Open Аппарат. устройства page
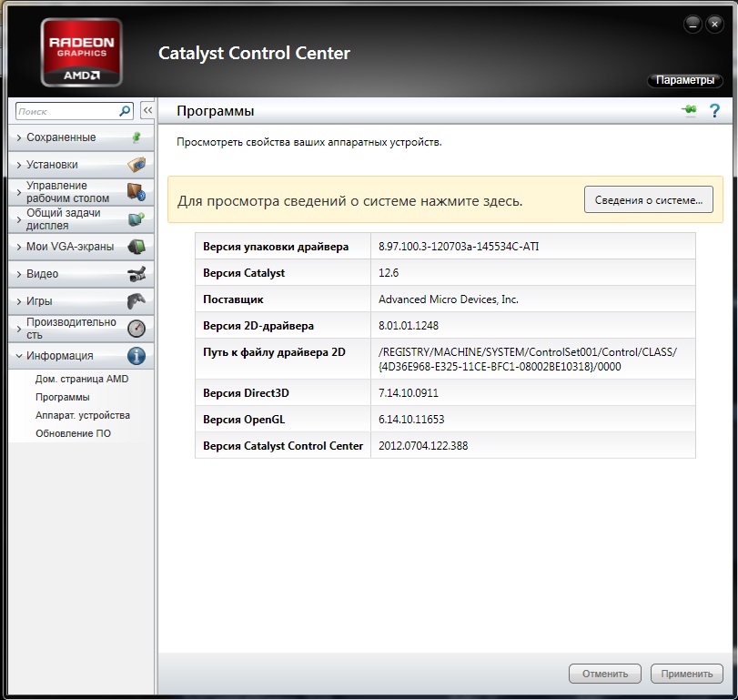This screenshot has width=738, height=700. [x=83, y=415]
